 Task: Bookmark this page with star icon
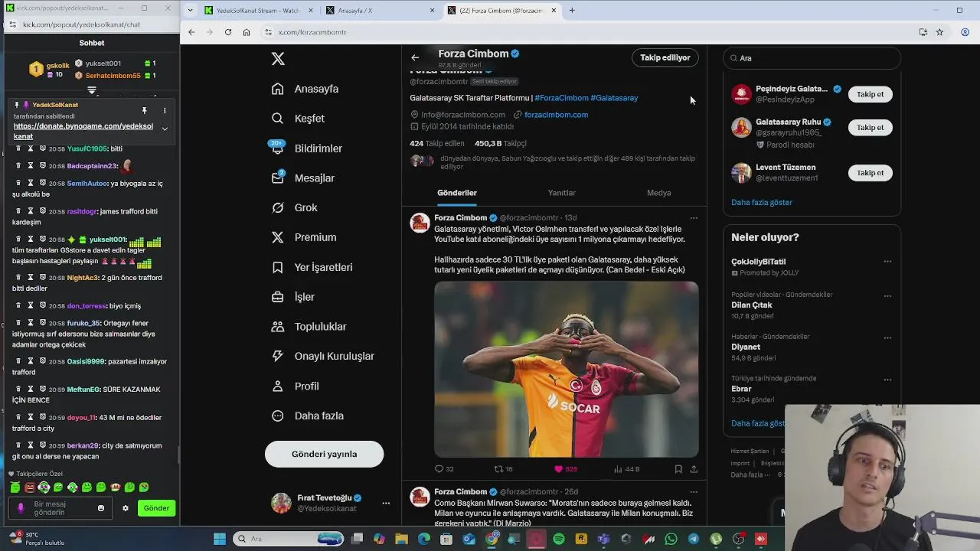click(x=939, y=32)
